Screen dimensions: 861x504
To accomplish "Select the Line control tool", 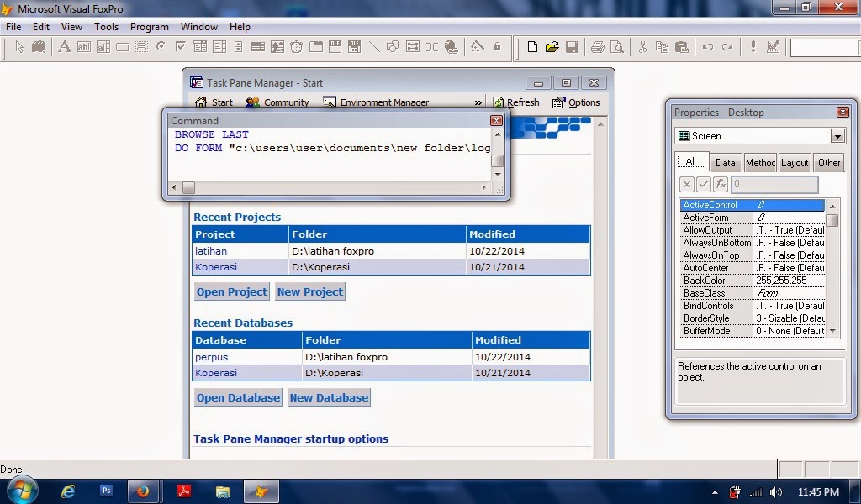I will tap(374, 47).
